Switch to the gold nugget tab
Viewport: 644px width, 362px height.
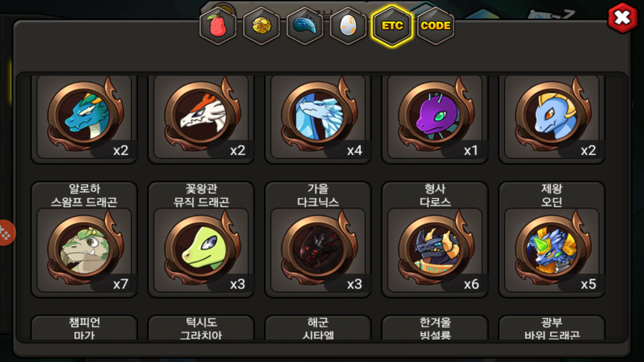pyautogui.click(x=262, y=26)
